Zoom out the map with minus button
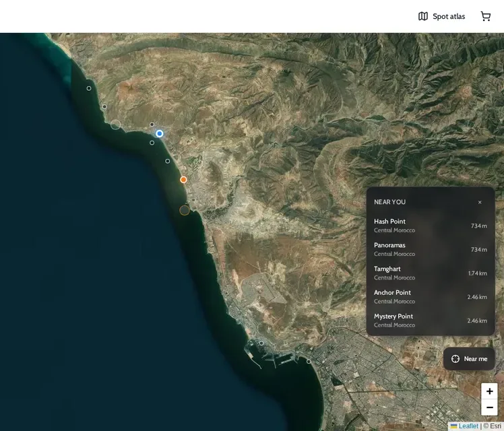 tap(489, 407)
